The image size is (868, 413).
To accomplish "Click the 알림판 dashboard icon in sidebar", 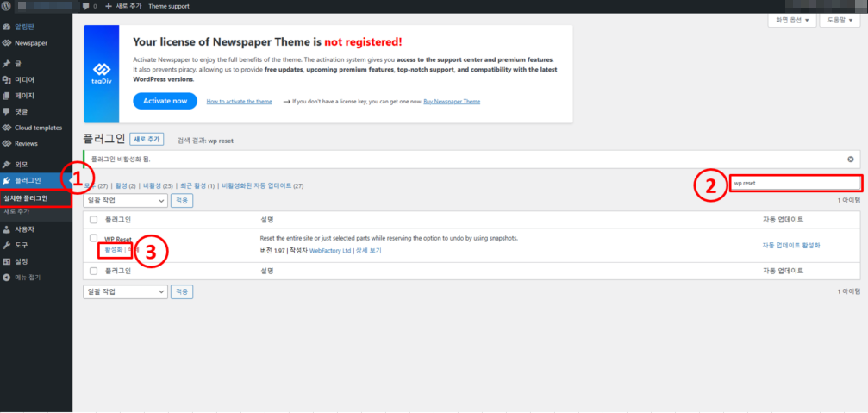I will [7, 27].
